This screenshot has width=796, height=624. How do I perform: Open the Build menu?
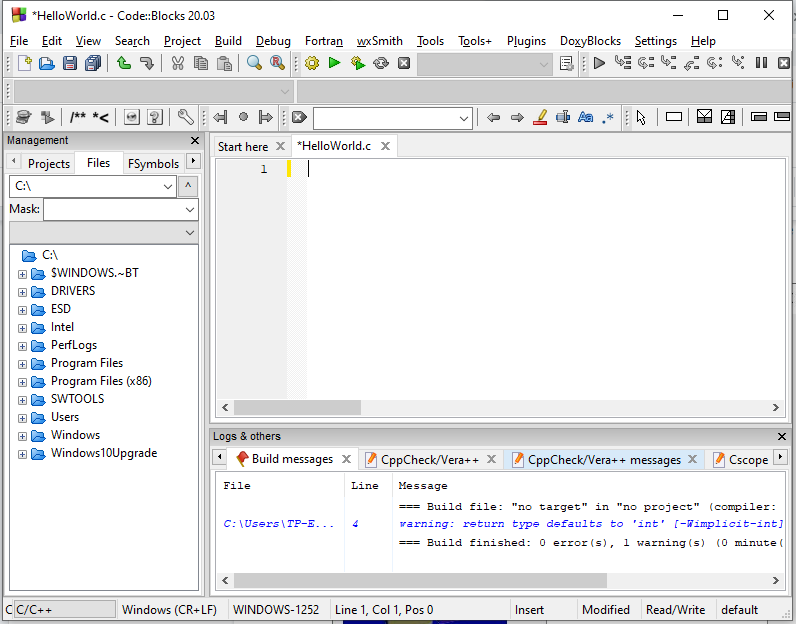pyautogui.click(x=228, y=41)
